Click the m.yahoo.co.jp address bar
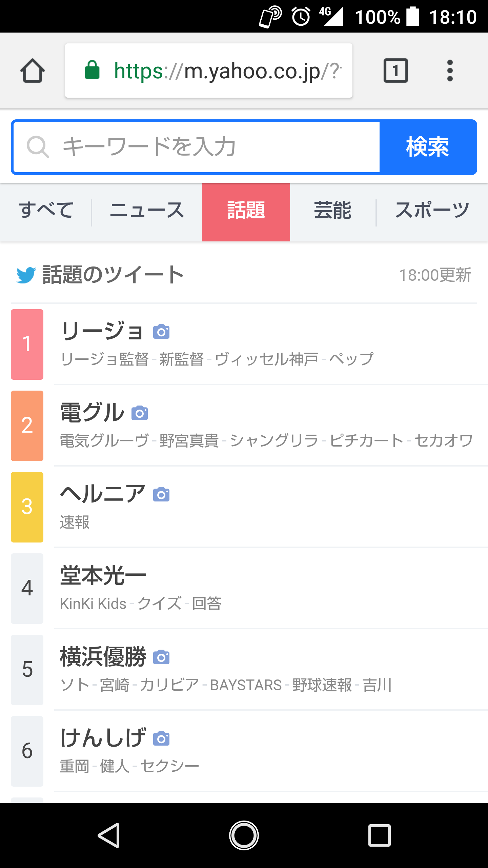This screenshot has height=868, width=488. tap(209, 71)
